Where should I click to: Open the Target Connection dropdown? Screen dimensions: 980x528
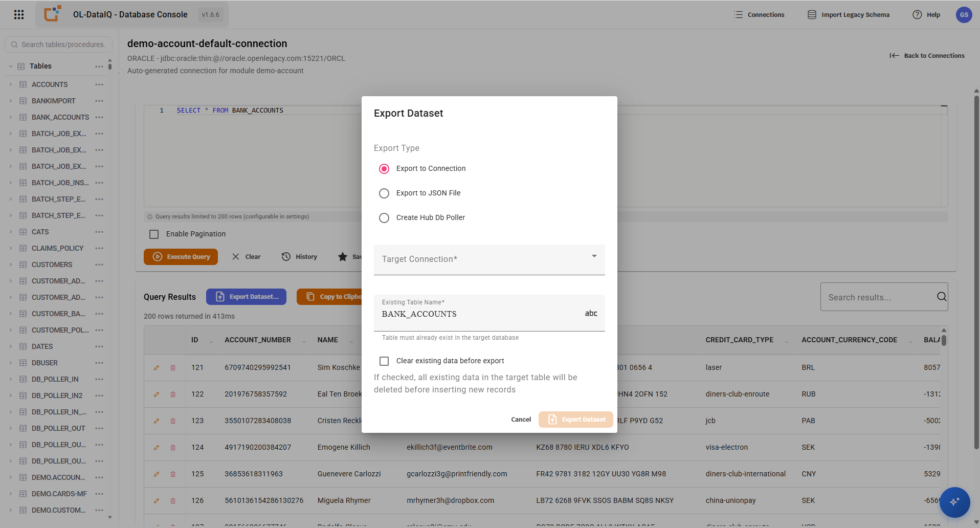(x=489, y=260)
